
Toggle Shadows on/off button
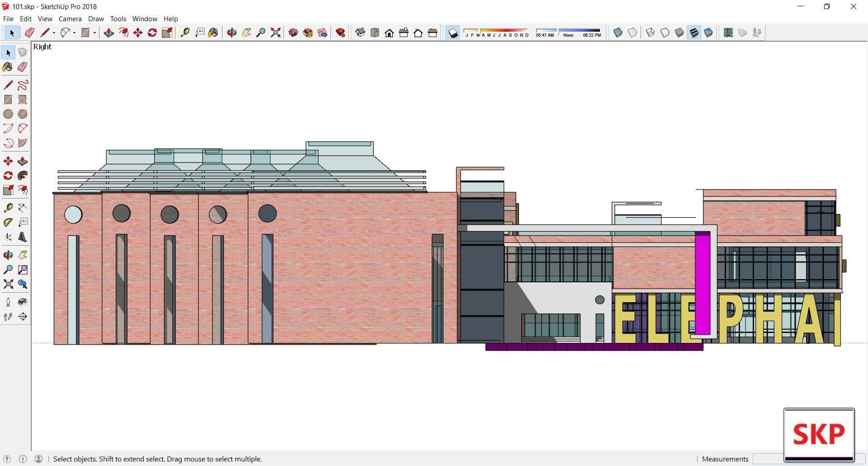coord(453,33)
